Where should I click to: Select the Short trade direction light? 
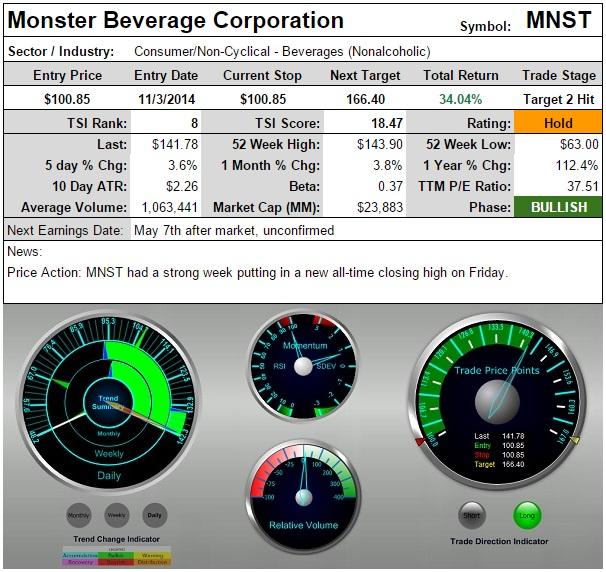472,515
